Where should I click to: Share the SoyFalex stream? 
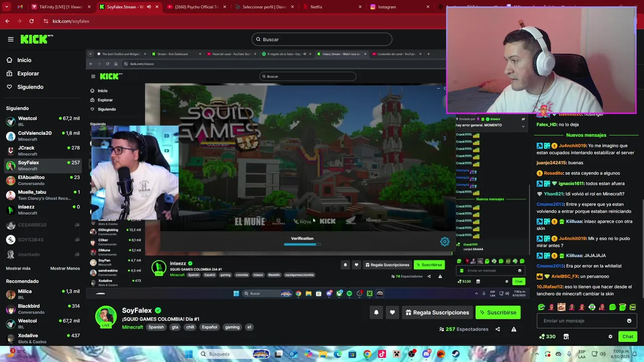click(x=498, y=329)
